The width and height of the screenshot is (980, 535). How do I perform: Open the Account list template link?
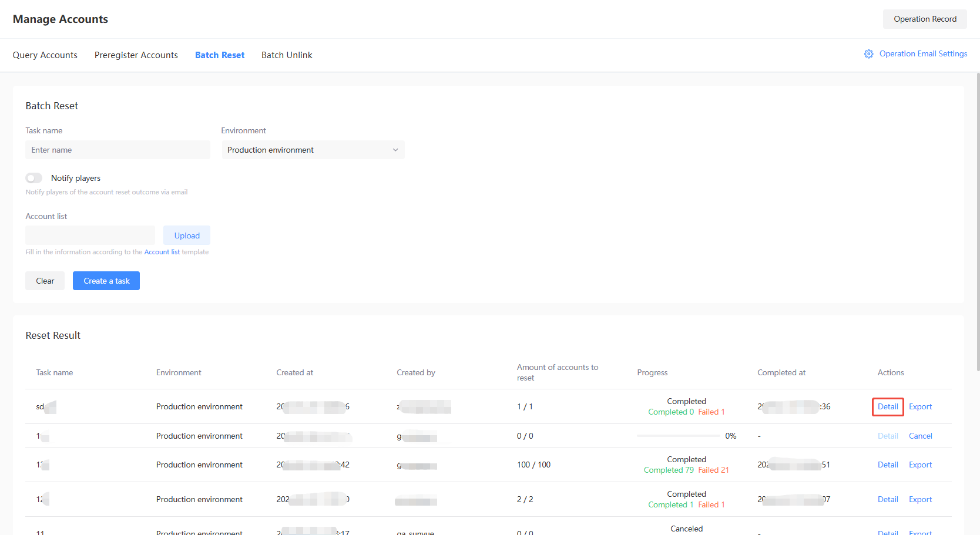coord(162,252)
